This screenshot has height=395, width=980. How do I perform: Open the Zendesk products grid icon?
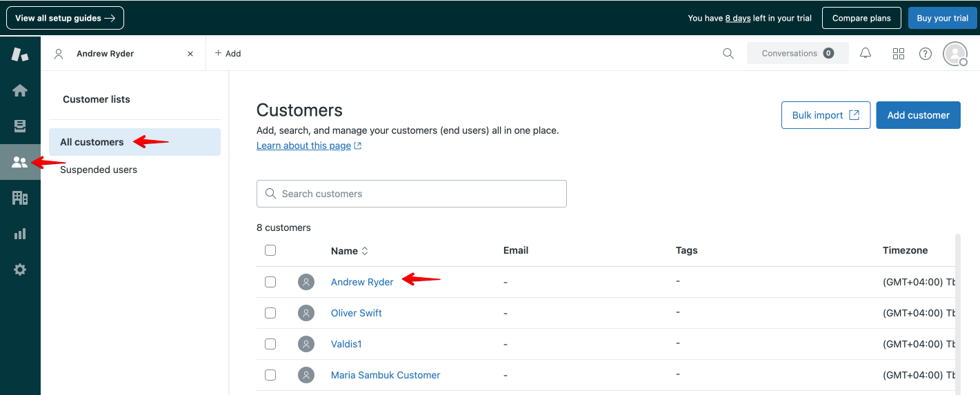(899, 54)
